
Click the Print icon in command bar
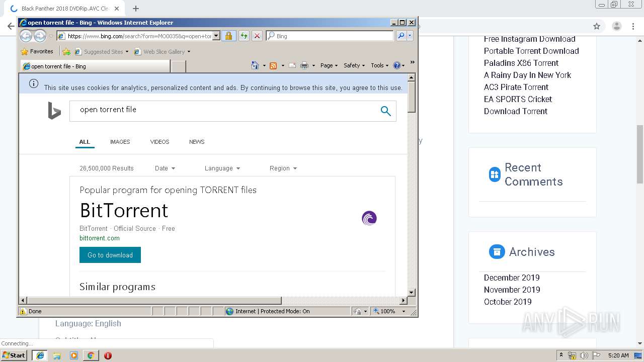pos(304,65)
